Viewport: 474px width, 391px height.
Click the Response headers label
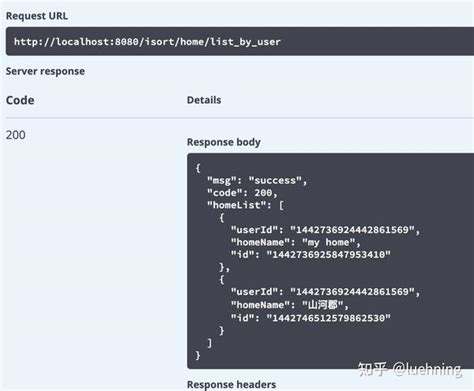pyautogui.click(x=231, y=384)
